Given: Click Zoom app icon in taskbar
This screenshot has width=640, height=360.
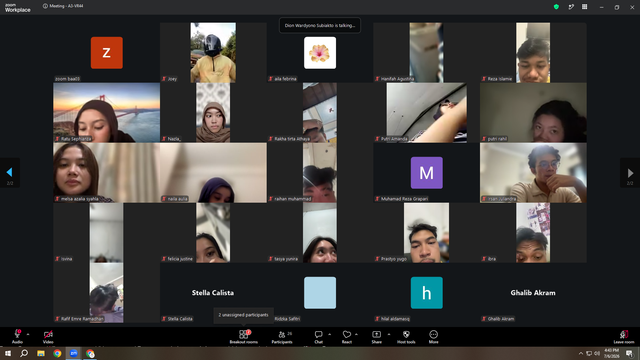Looking at the screenshot, I should pyautogui.click(x=73, y=353).
